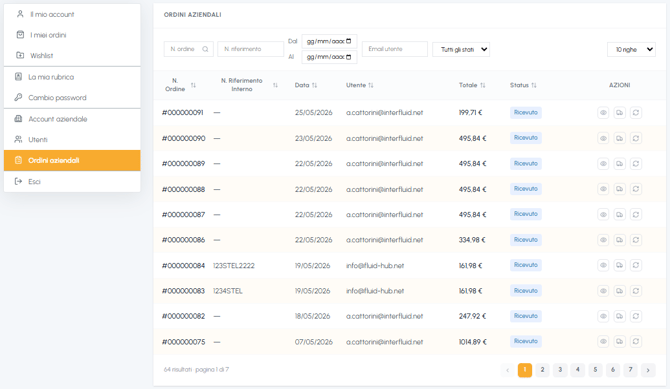Open Il mio account in the sidebar
This screenshot has height=389, width=670.
point(72,14)
